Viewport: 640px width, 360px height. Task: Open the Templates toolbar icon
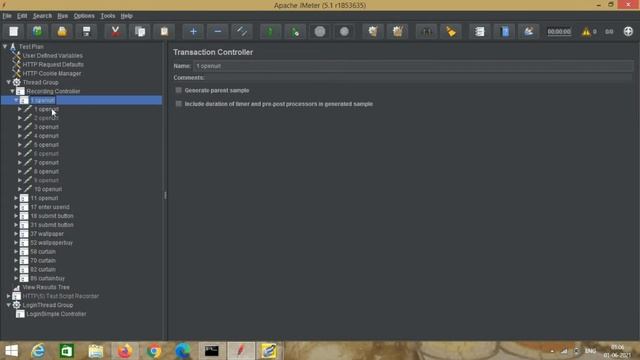click(x=37, y=31)
